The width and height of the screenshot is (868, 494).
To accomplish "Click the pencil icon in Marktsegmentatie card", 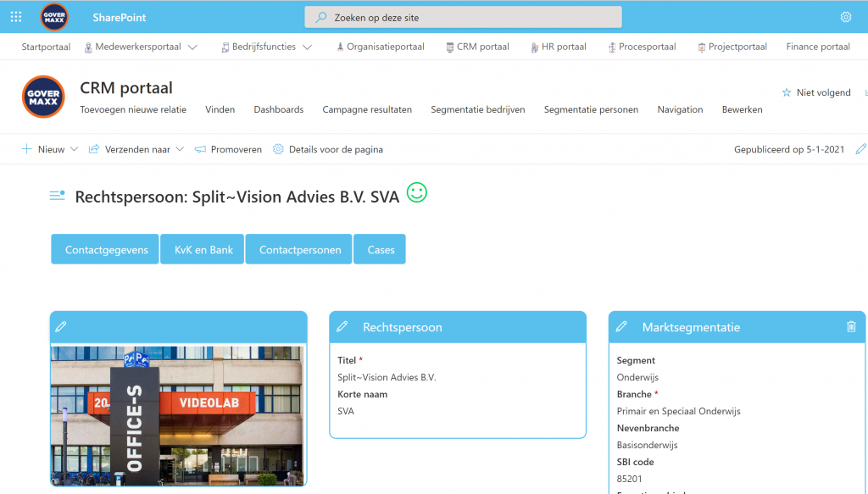I will [x=621, y=327].
